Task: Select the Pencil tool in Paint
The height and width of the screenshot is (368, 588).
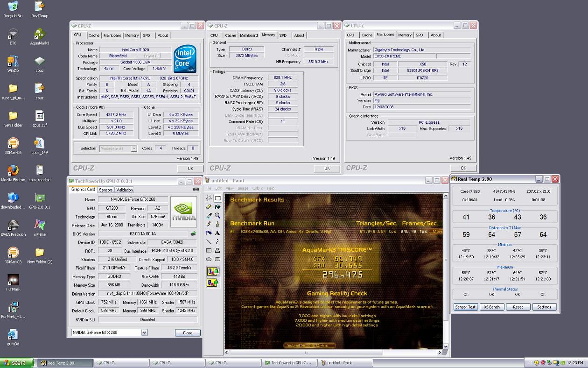Action: click(x=209, y=224)
